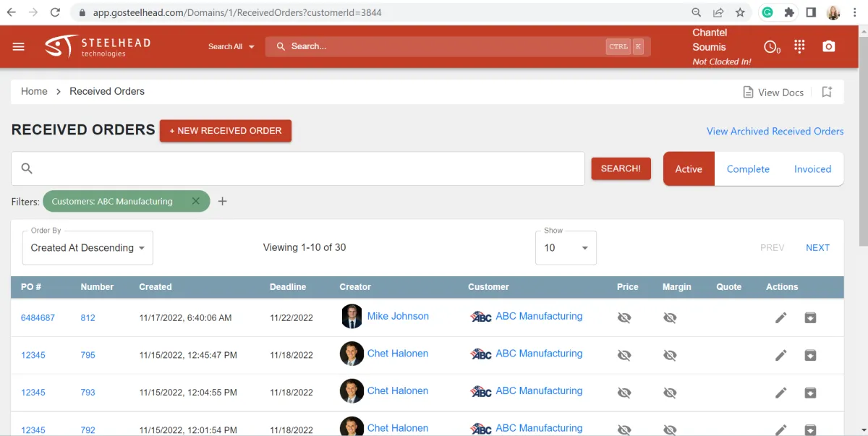Open the hamburger navigation menu

click(19, 46)
